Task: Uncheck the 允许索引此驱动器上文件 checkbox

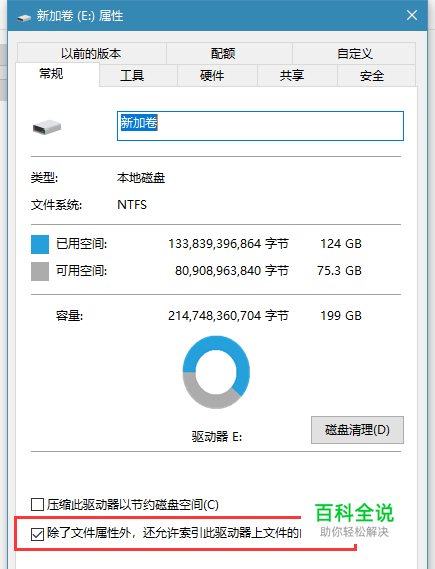Action: [x=37, y=534]
